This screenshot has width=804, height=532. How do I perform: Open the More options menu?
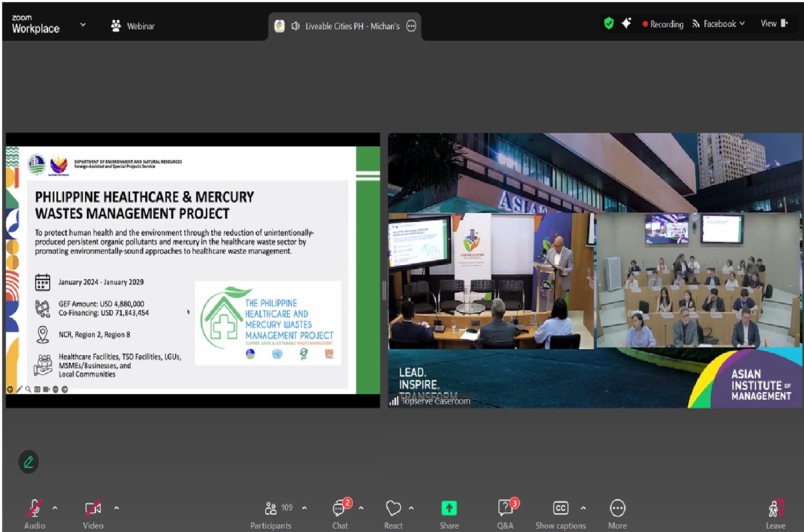coord(617,514)
